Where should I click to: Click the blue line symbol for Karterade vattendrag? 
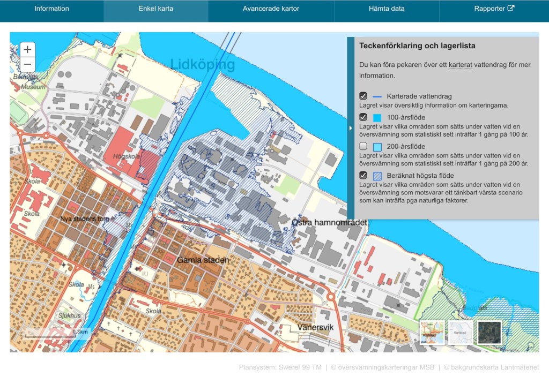pyautogui.click(x=377, y=96)
